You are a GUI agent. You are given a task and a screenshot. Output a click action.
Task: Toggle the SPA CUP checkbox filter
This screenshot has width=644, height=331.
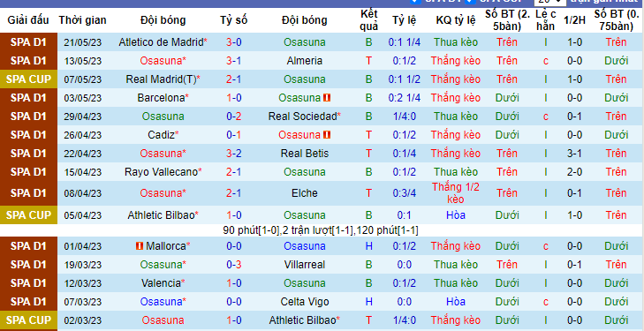(471, 1)
